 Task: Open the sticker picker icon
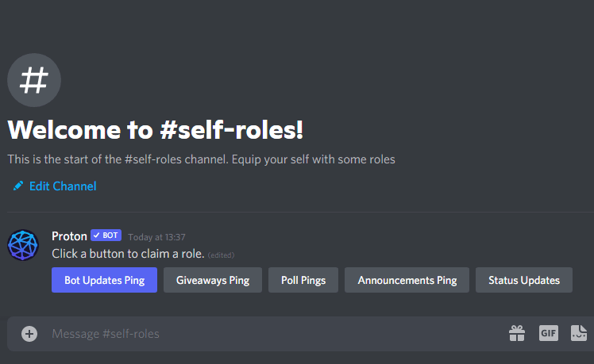tap(579, 334)
